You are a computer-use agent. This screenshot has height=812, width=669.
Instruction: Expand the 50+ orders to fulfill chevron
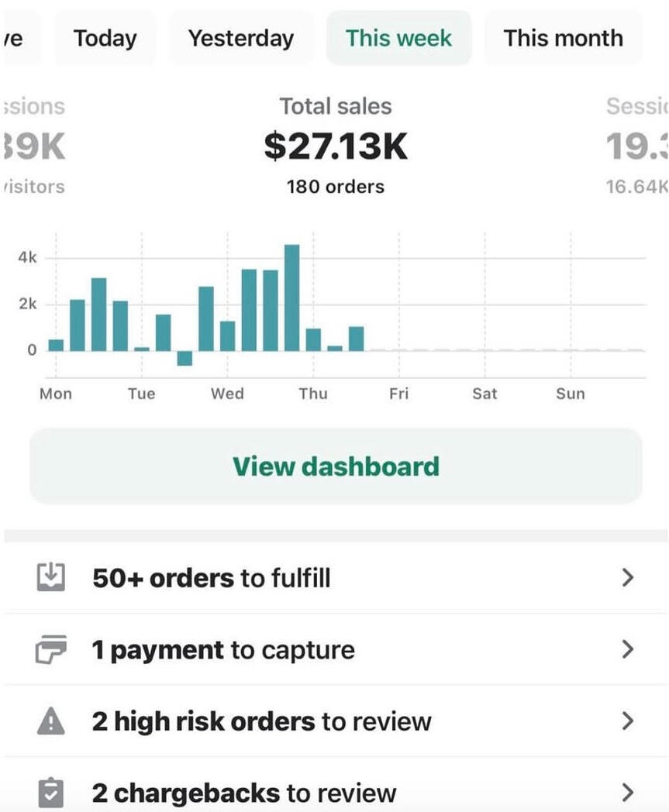point(628,577)
